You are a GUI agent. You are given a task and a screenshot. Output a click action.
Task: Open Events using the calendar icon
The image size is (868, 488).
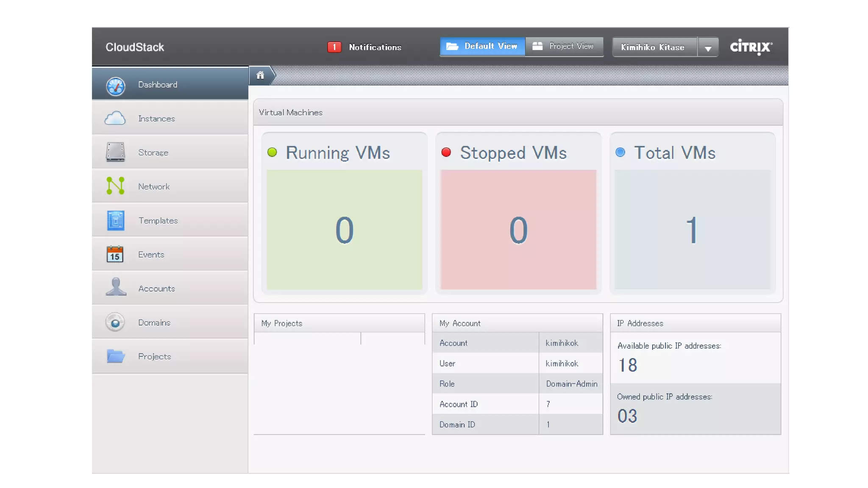[115, 254]
